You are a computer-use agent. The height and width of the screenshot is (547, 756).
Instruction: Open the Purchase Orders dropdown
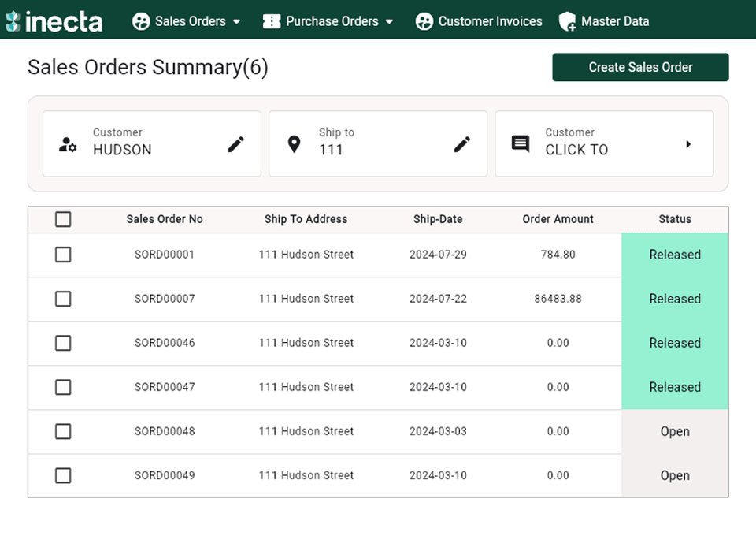(387, 21)
